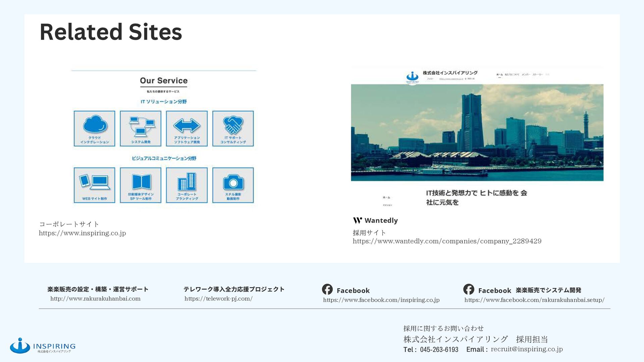Click the Wantedly logo icon
The height and width of the screenshot is (362, 644).
(358, 220)
